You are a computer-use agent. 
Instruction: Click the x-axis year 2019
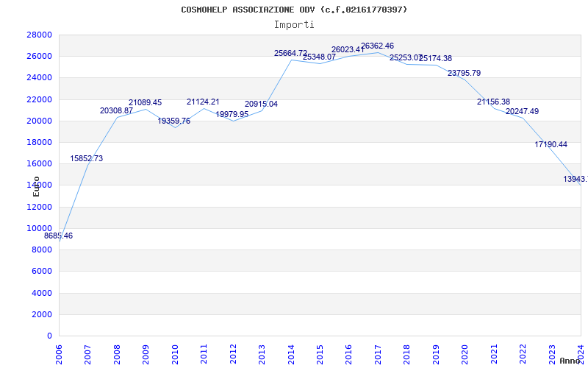(x=436, y=353)
